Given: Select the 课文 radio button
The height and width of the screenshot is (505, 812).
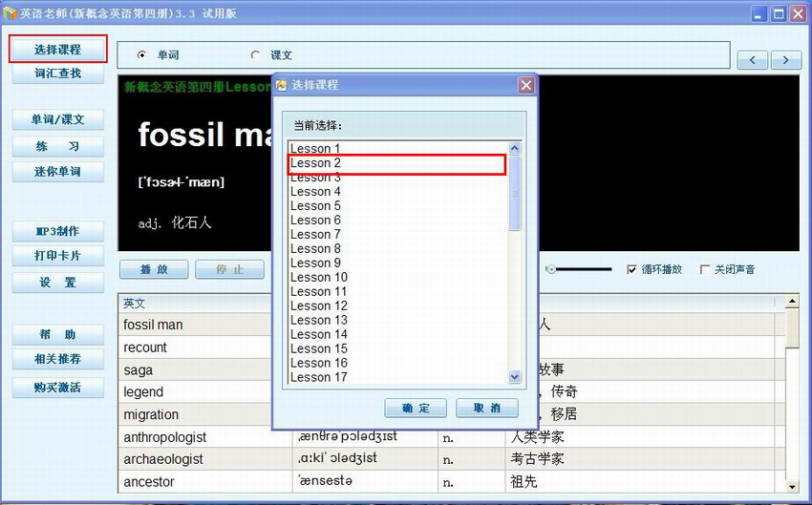Looking at the screenshot, I should click(255, 54).
